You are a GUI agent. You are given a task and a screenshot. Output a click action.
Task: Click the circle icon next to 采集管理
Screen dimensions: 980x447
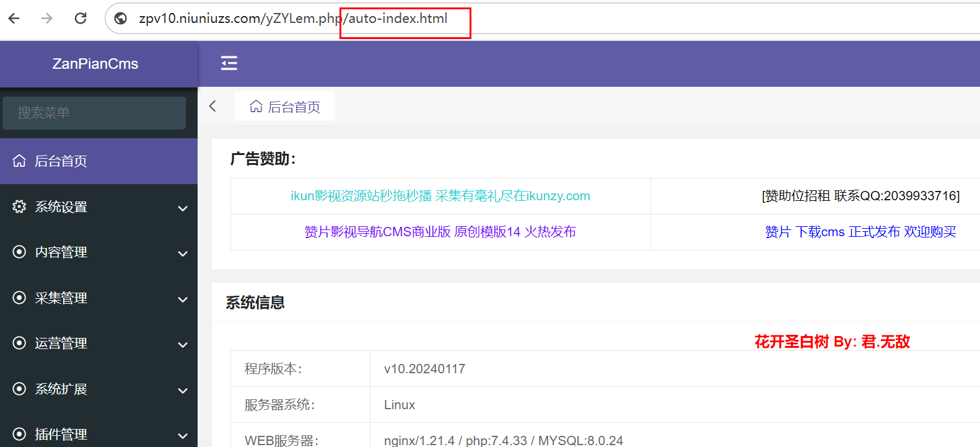point(19,298)
